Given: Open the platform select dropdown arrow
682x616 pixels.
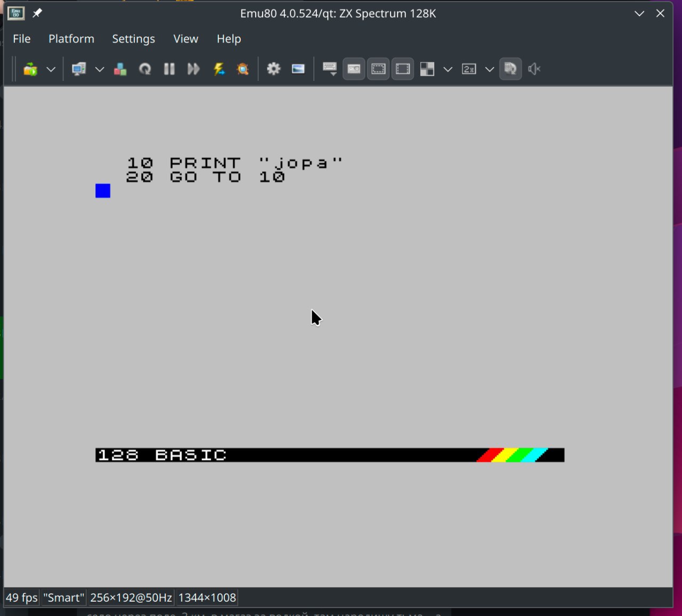Looking at the screenshot, I should tap(100, 69).
